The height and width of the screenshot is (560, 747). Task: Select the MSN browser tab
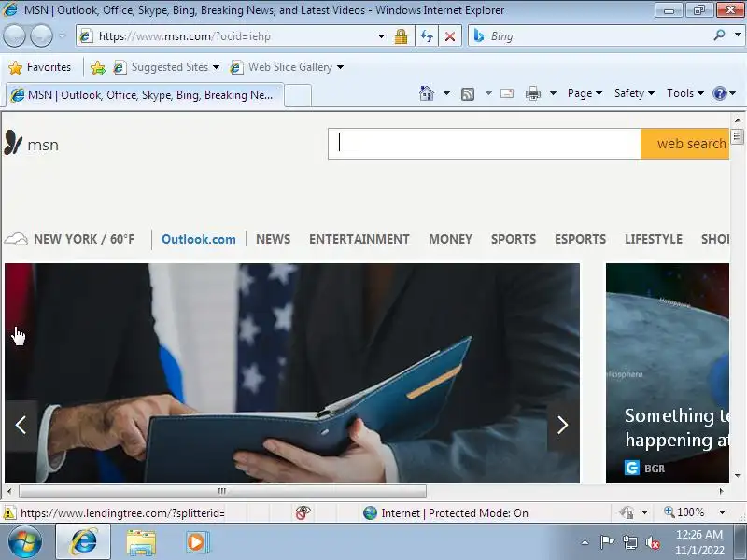(145, 95)
